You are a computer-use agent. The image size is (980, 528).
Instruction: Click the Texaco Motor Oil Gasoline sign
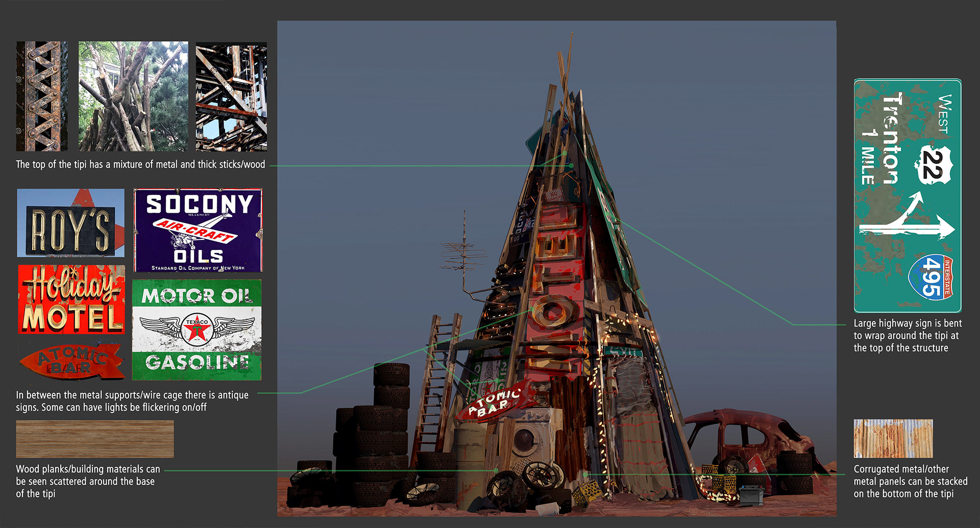click(x=197, y=330)
